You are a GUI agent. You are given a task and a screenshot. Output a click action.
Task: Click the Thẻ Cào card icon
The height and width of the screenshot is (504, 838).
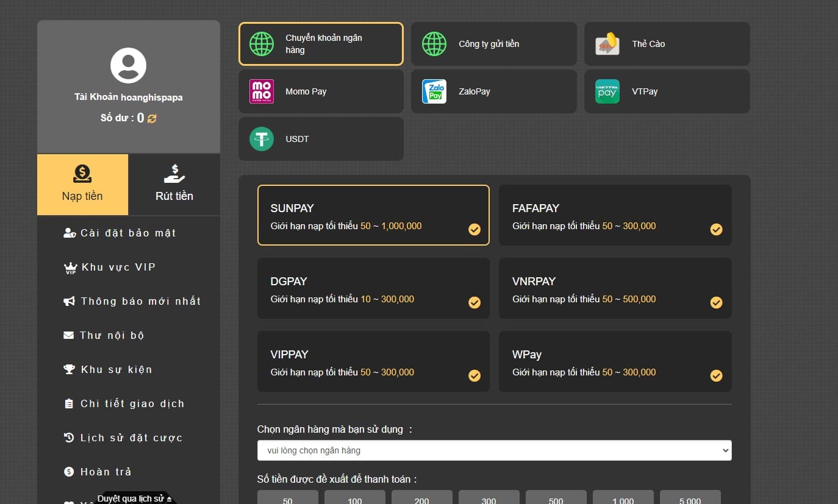click(x=607, y=44)
